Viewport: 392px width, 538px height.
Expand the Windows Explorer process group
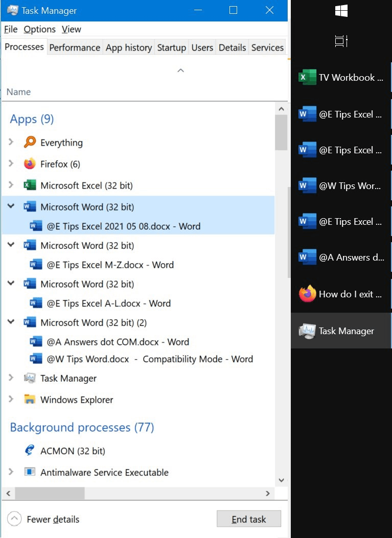(11, 399)
